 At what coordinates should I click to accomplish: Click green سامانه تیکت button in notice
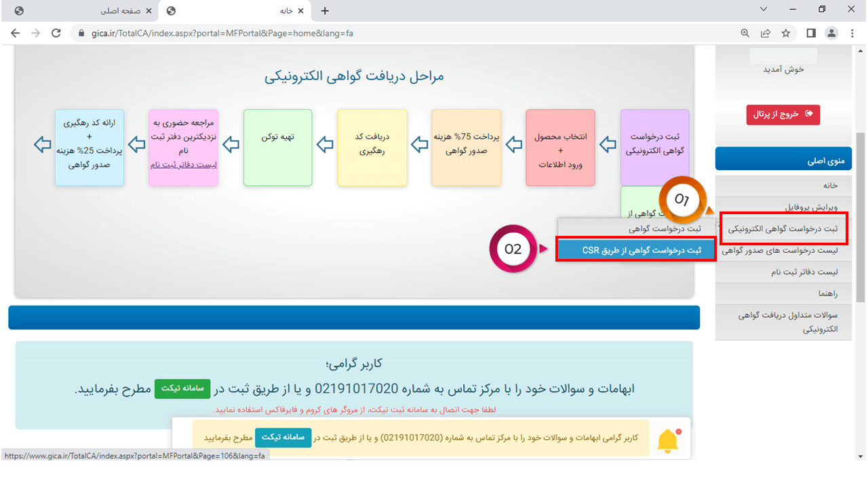[182, 389]
